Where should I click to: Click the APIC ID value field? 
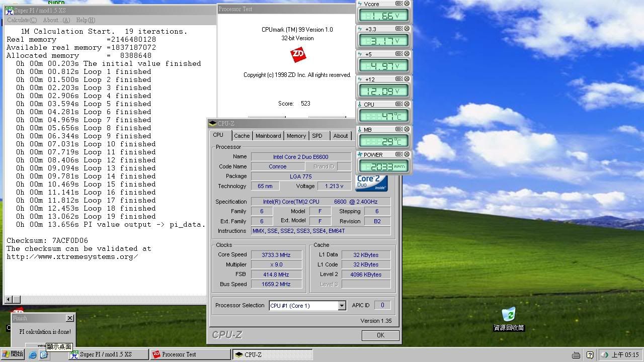(x=382, y=305)
